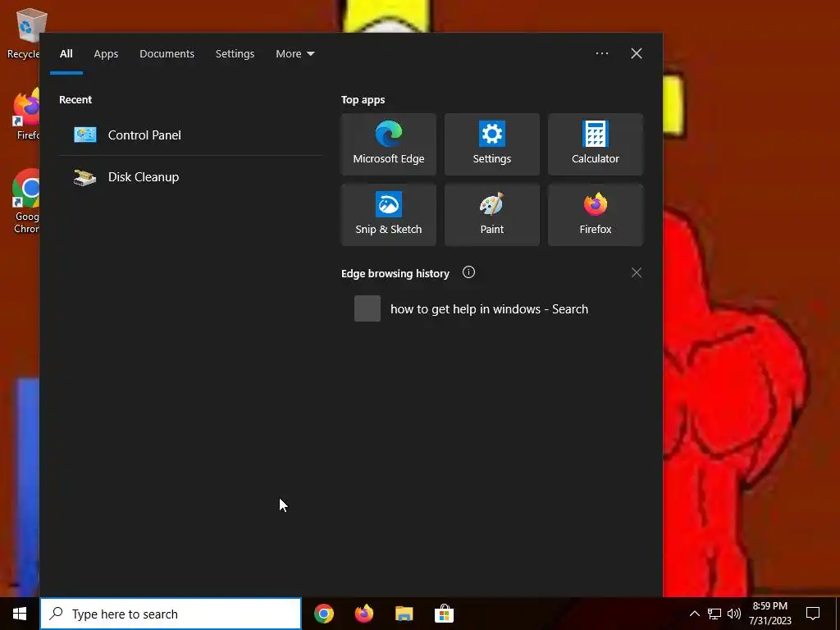Open the Settings tile in Top apps
The image size is (840, 630).
tap(492, 144)
